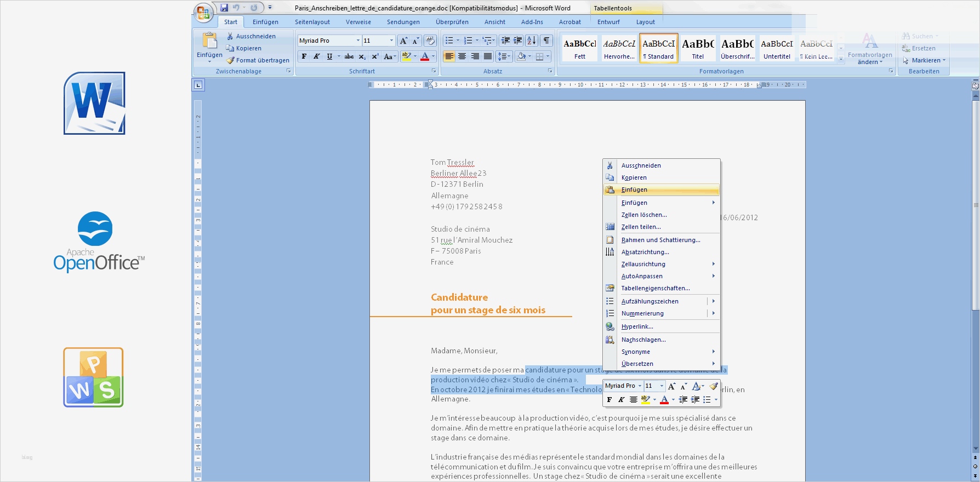
Task: Expand the Synonyme submenu in context menu
Action: [x=713, y=352]
